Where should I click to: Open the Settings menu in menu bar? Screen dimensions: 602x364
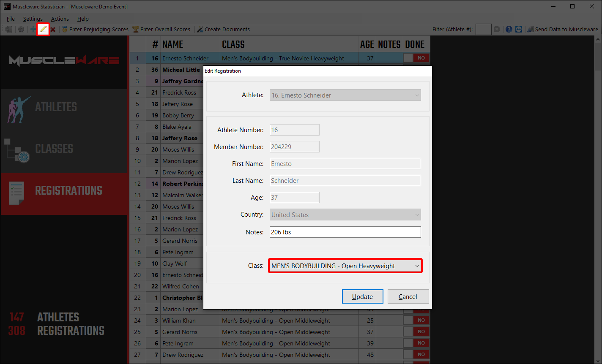click(33, 19)
